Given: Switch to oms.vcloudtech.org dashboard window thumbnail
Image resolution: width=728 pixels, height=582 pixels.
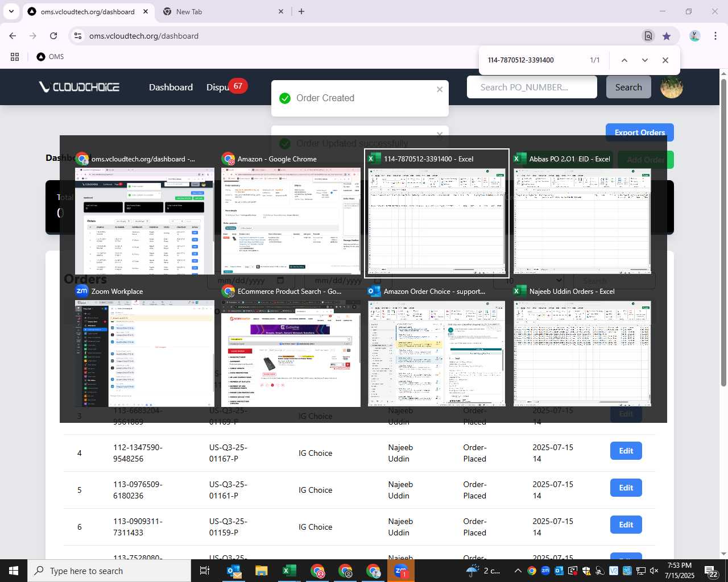Looking at the screenshot, I should click(x=144, y=214).
